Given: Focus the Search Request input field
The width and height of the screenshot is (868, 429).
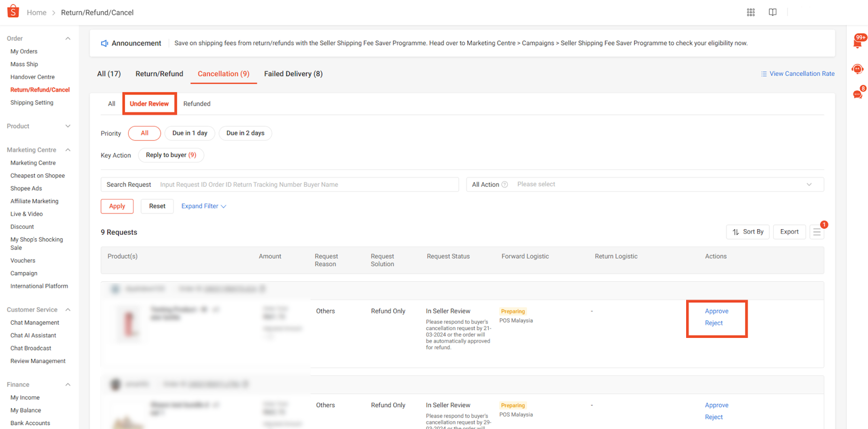Looking at the screenshot, I should 280,185.
